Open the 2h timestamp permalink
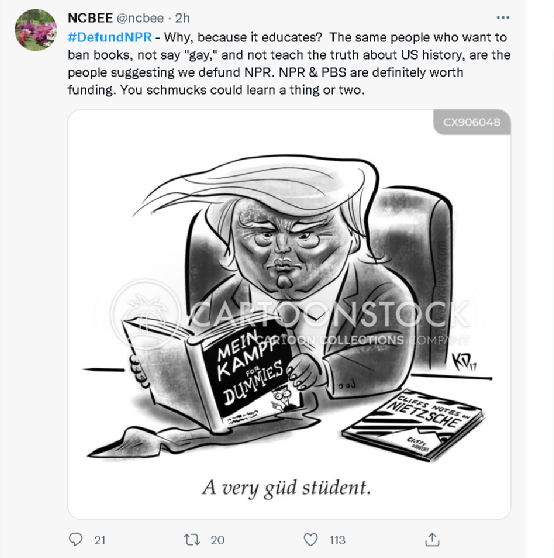 point(182,18)
